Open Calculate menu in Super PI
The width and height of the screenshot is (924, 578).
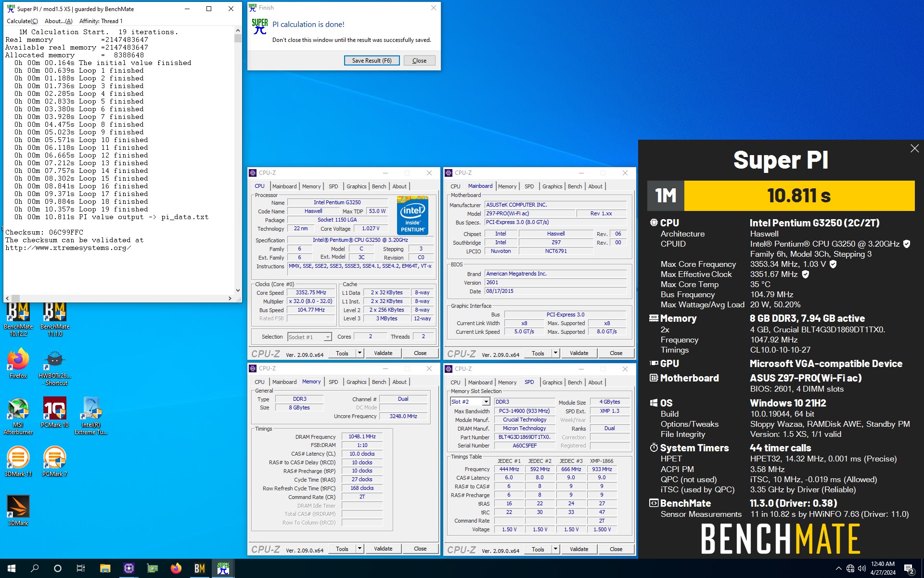pyautogui.click(x=22, y=21)
